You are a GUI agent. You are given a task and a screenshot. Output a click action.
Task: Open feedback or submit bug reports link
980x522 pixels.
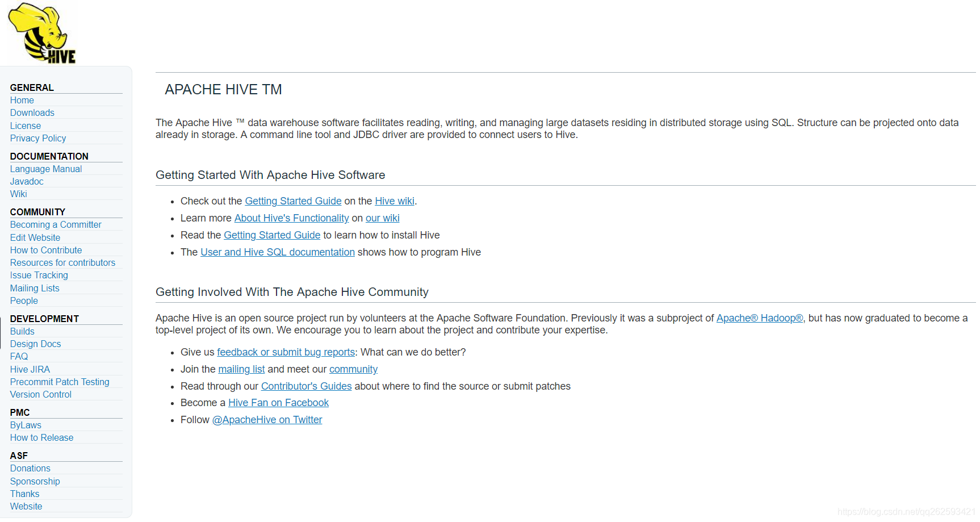pos(286,352)
